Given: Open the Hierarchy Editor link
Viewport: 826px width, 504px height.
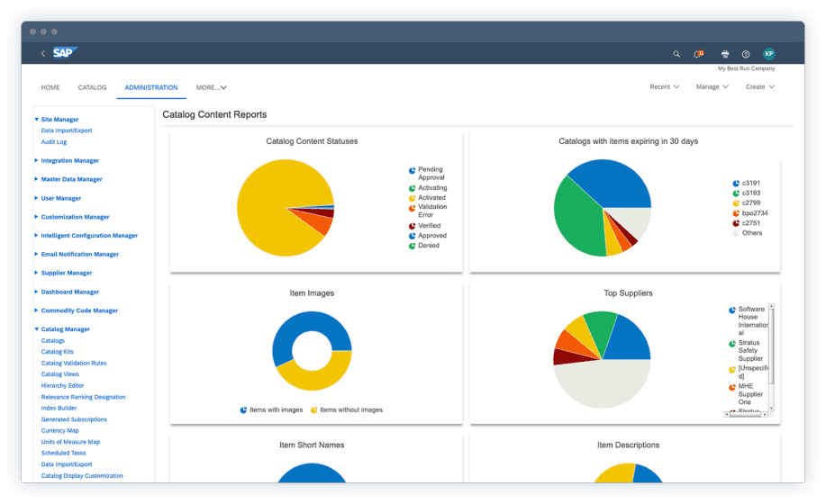Looking at the screenshot, I should click(x=62, y=385).
